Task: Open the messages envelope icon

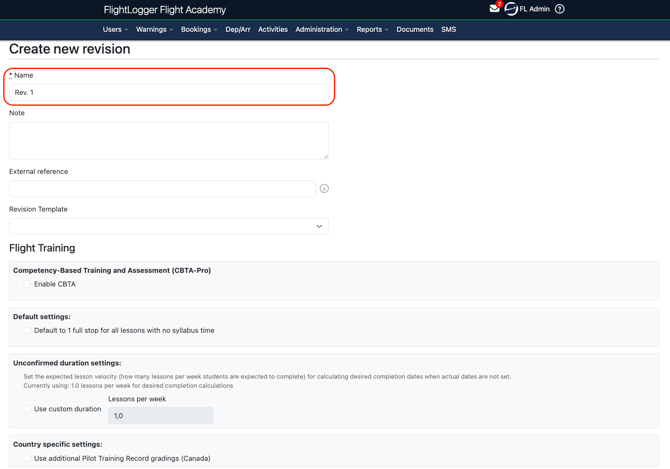Action: (494, 9)
